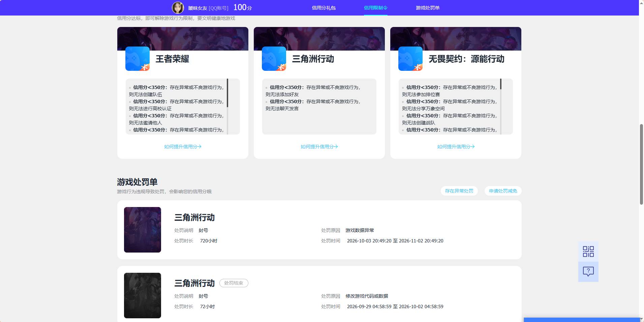Click the 则无法聊天发言 restriction text
Screen dimensions: 644x322
coord(282,109)
